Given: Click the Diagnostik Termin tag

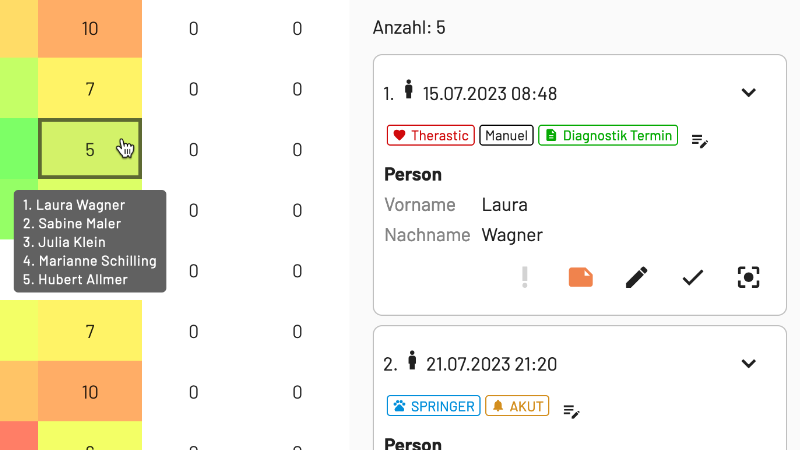Looking at the screenshot, I should pos(608,135).
